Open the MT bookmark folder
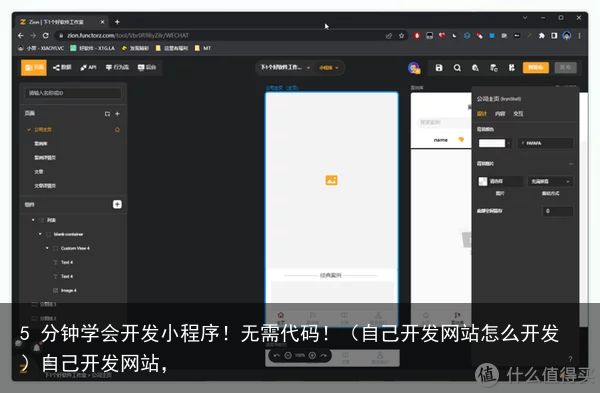The image size is (600, 393). [x=203, y=48]
